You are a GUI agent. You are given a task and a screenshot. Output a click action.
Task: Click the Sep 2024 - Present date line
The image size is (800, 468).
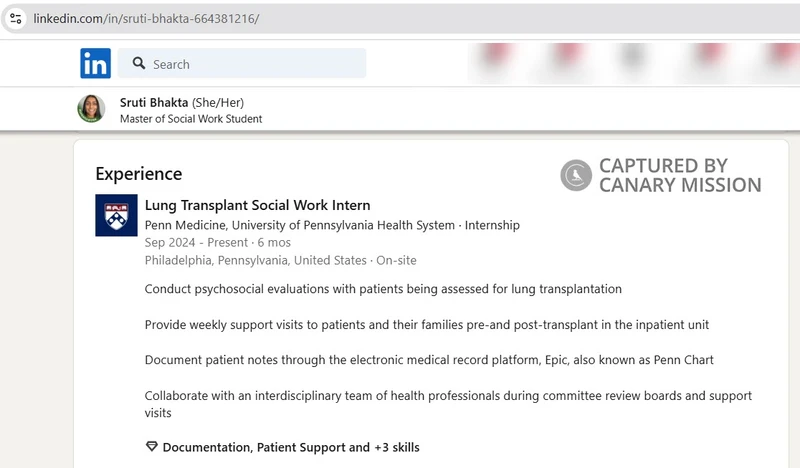pos(217,242)
